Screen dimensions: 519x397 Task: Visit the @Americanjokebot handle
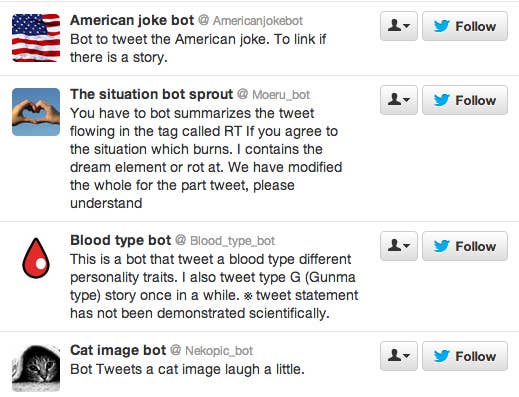[x=251, y=21]
